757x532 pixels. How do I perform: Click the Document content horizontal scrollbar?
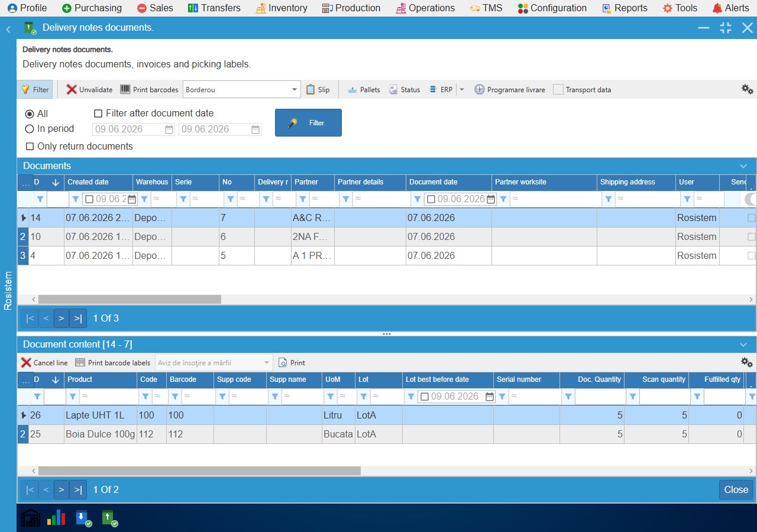[x=199, y=471]
